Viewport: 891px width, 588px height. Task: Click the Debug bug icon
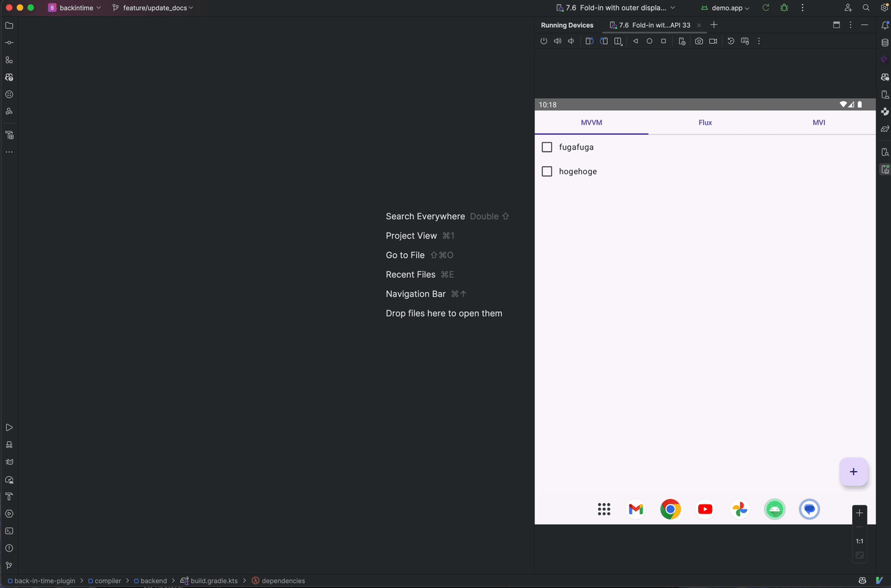784,8
